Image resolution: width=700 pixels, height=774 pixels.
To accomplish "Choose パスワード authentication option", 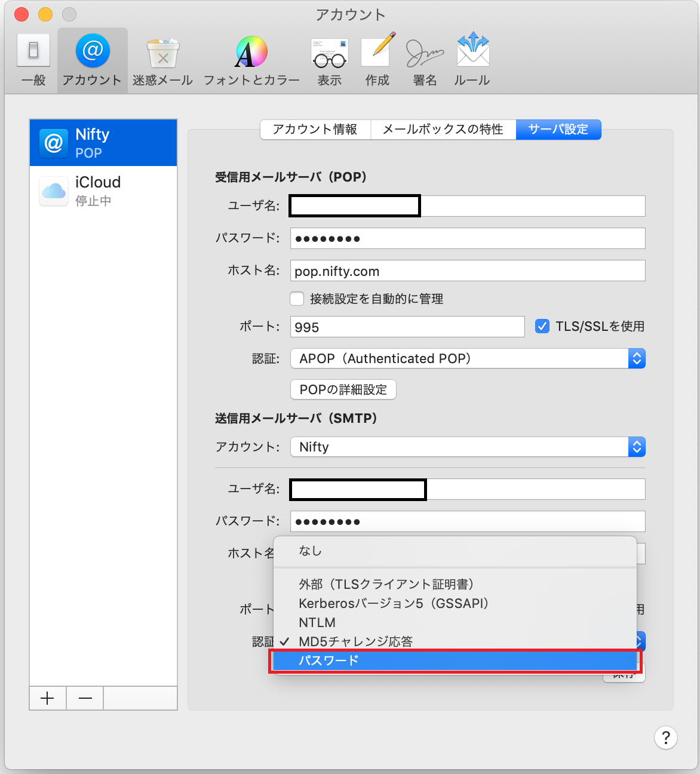I will (x=455, y=661).
